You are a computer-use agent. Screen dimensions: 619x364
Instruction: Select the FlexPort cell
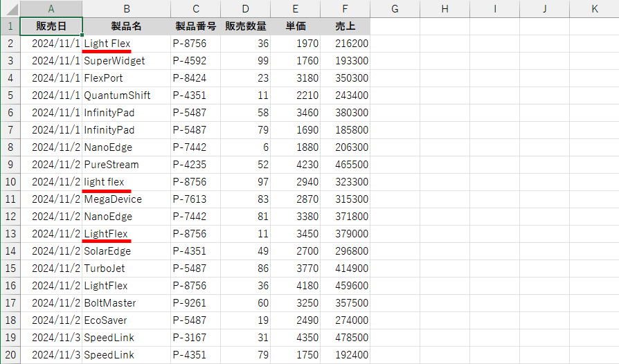(126, 78)
